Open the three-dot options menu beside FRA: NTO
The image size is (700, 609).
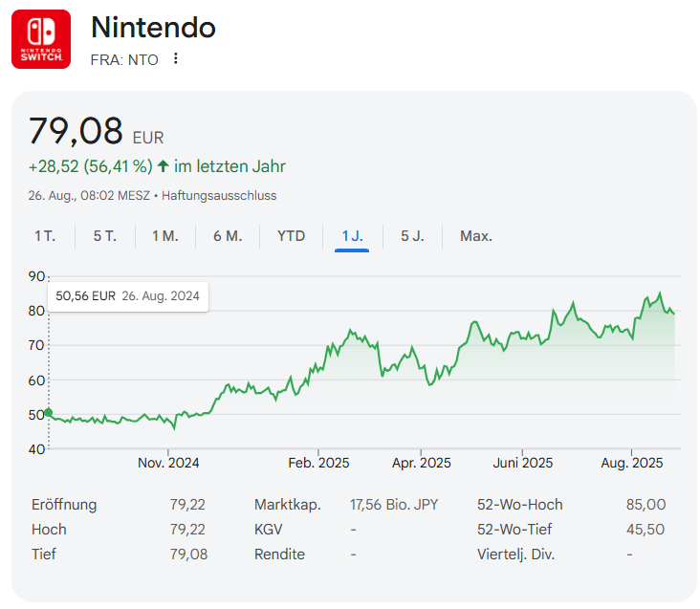(x=175, y=59)
